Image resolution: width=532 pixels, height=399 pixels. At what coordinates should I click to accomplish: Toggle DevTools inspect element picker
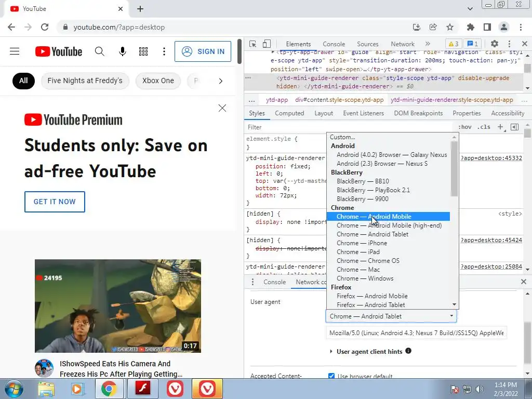tap(253, 44)
